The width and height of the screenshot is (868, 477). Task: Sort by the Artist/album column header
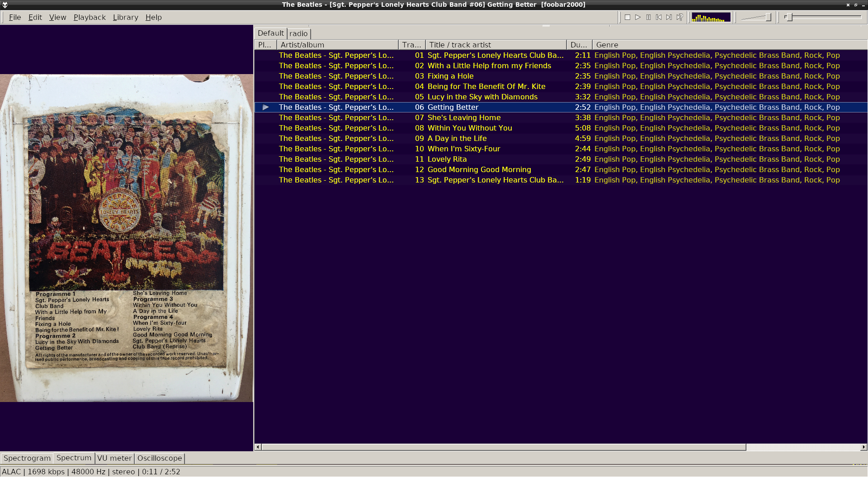click(337, 45)
